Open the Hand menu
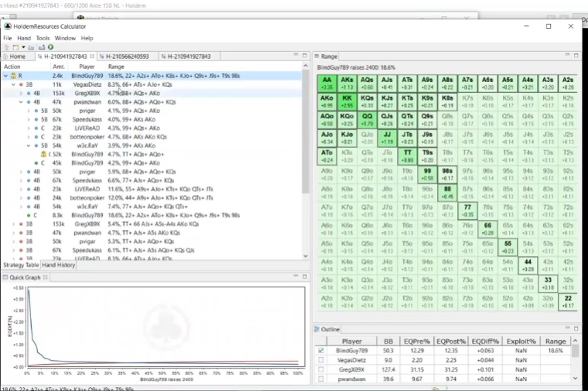This screenshot has width=588, height=391. [x=24, y=38]
